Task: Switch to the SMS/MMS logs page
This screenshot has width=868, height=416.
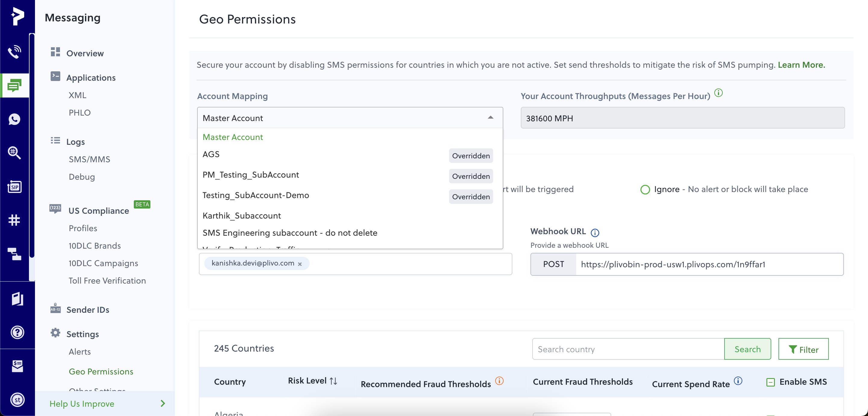Action: tap(89, 159)
